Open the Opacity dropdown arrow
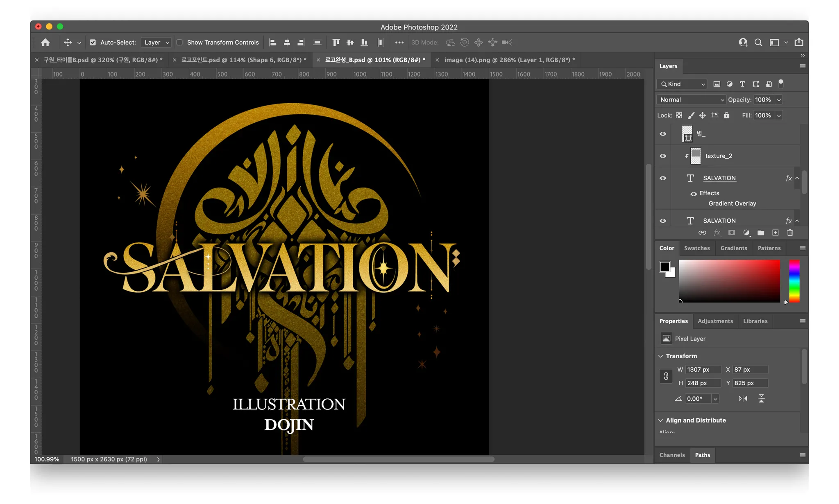 [779, 100]
